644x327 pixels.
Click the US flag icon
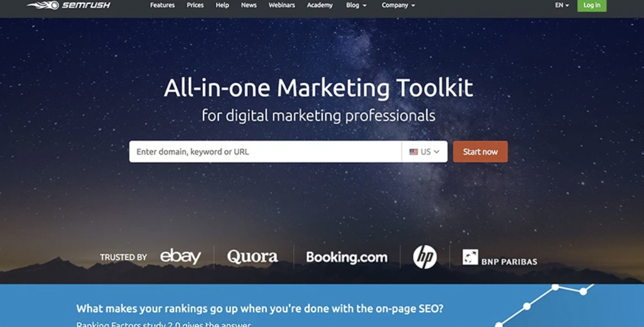click(414, 152)
